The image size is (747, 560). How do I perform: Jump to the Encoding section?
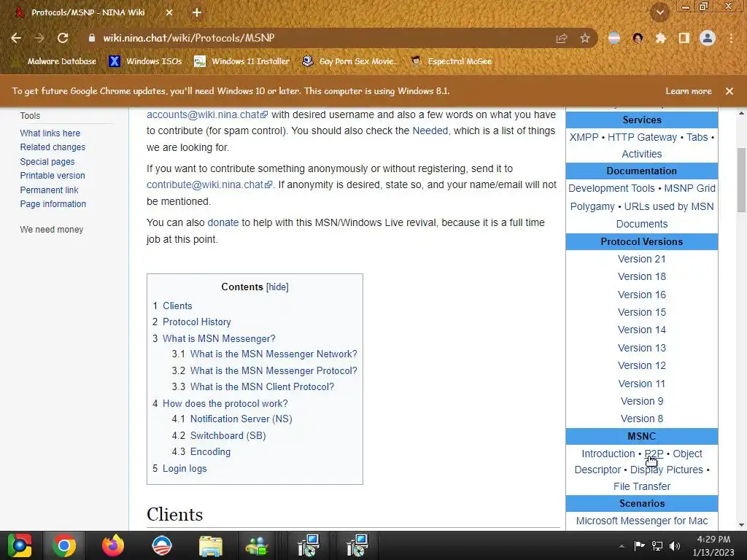tap(211, 451)
